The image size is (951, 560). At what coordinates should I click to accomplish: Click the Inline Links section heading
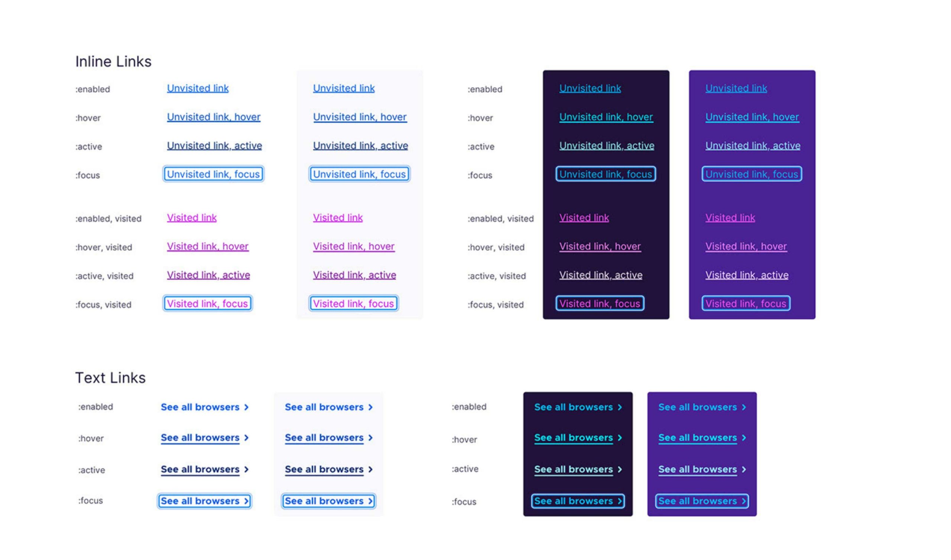coord(113,61)
